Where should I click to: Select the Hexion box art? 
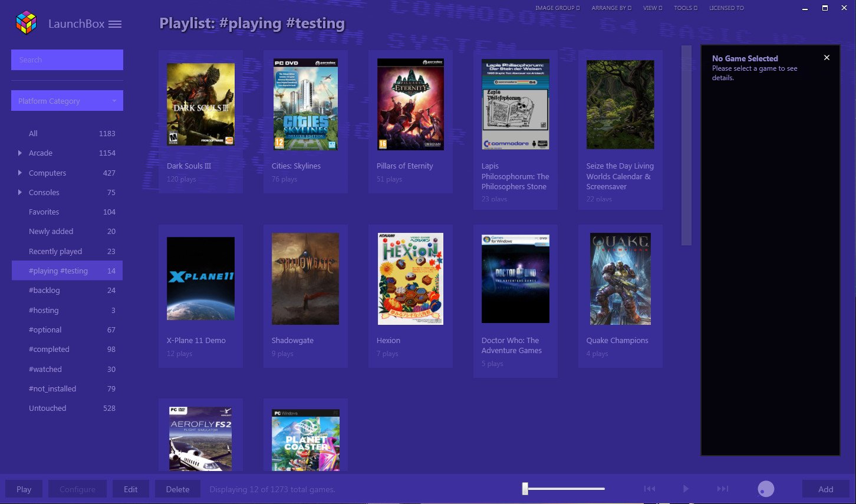410,279
